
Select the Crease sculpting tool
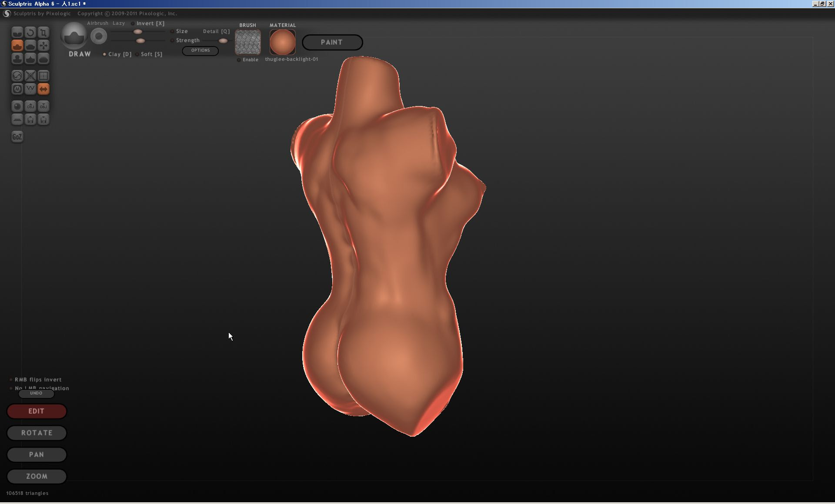click(x=17, y=33)
